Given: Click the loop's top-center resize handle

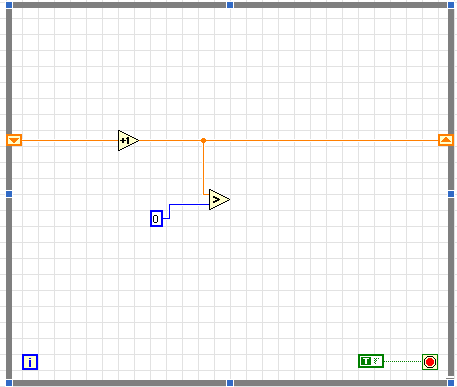Looking at the screenshot, I should pyautogui.click(x=230, y=5).
